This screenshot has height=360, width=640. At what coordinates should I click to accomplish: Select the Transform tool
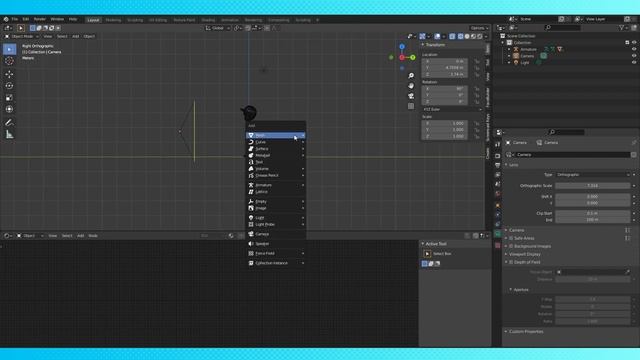click(9, 109)
